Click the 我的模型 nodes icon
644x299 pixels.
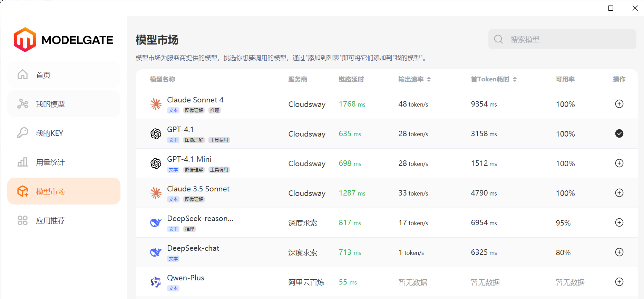pyautogui.click(x=23, y=103)
